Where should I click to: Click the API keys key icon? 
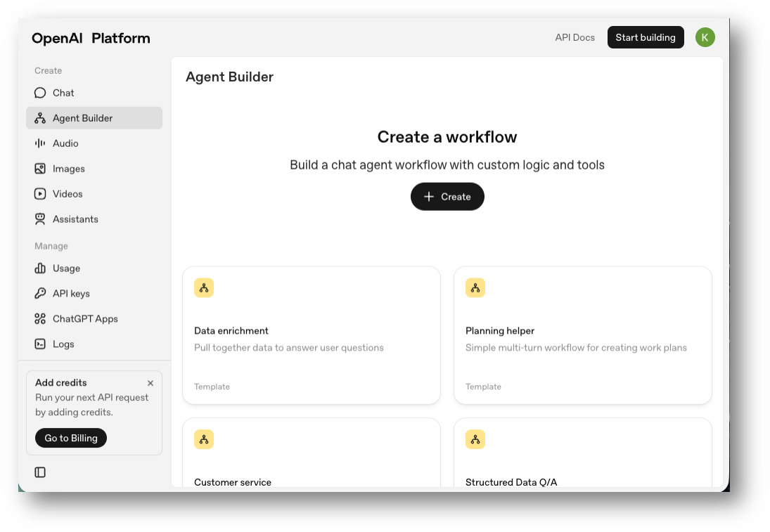click(x=40, y=294)
